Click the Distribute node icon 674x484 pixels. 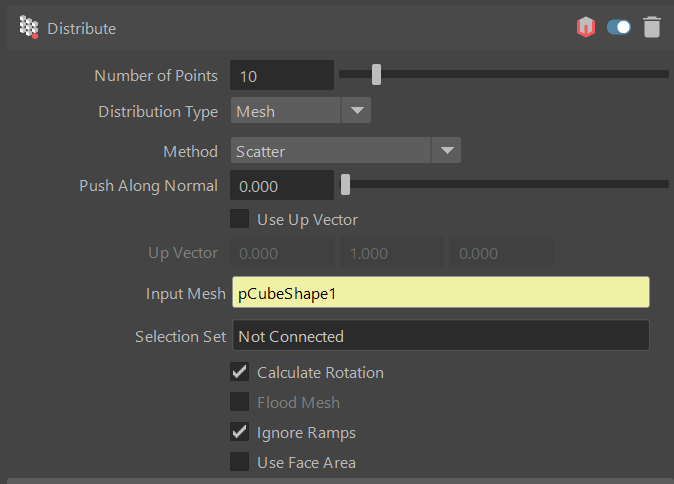click(28, 28)
